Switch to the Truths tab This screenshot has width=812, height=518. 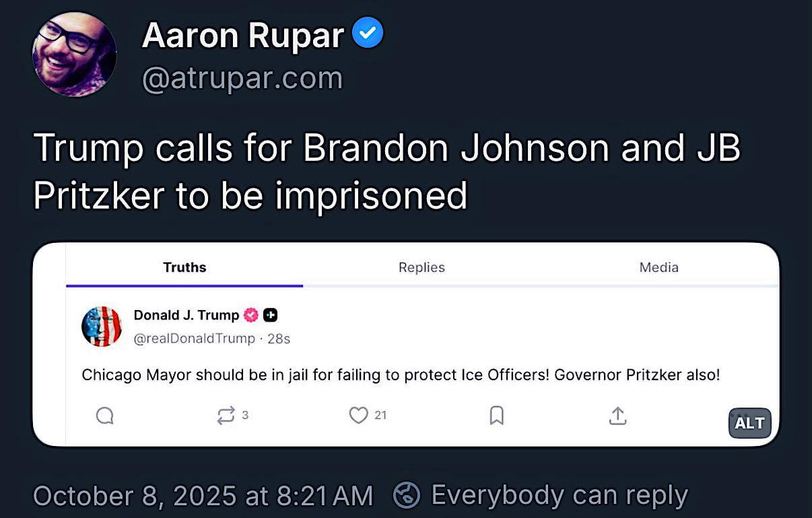click(184, 267)
